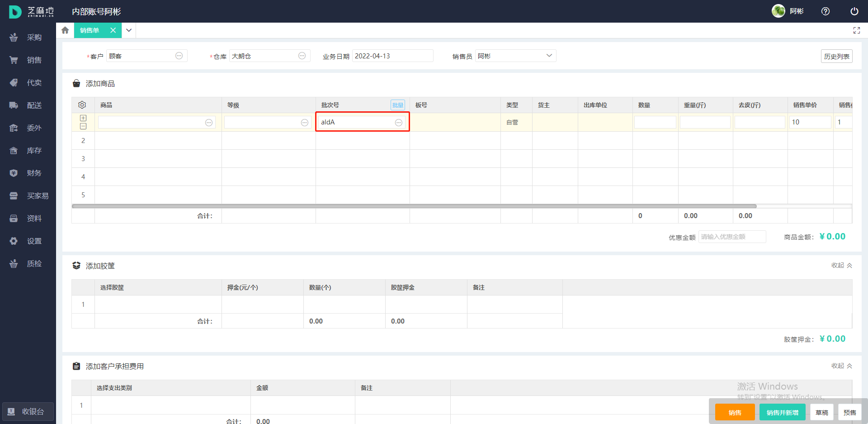Screen dimensions: 868x424
Task: Click the 重量(斤) input in row one
Action: tap(705, 122)
